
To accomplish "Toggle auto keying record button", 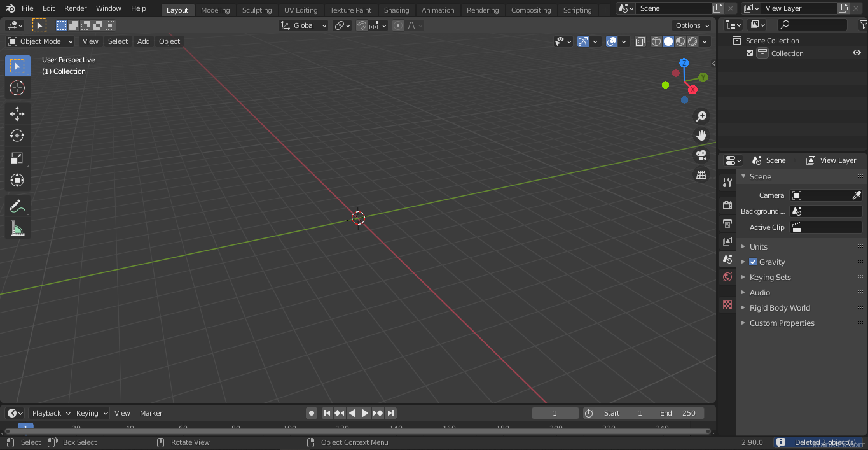I will pyautogui.click(x=312, y=413).
